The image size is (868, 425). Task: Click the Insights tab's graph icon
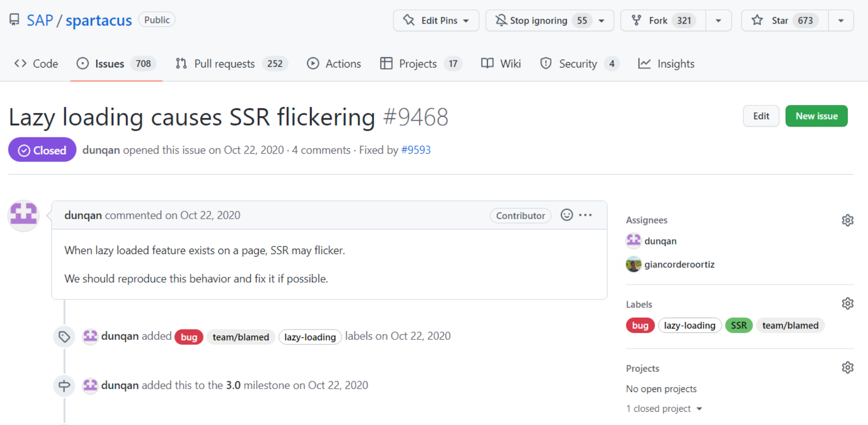[x=644, y=64]
